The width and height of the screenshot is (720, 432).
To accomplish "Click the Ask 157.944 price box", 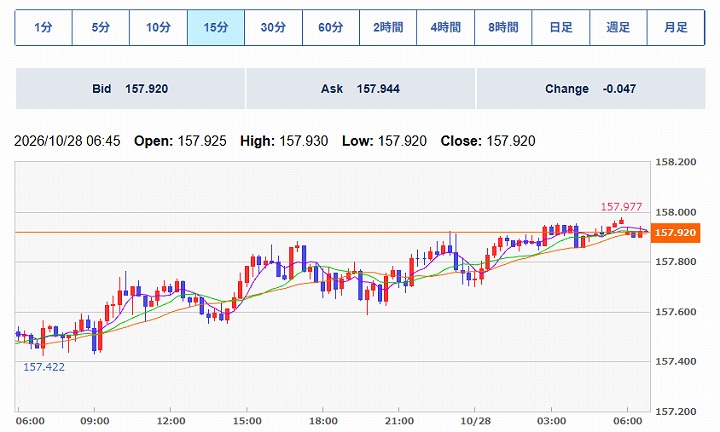I will [x=360, y=89].
